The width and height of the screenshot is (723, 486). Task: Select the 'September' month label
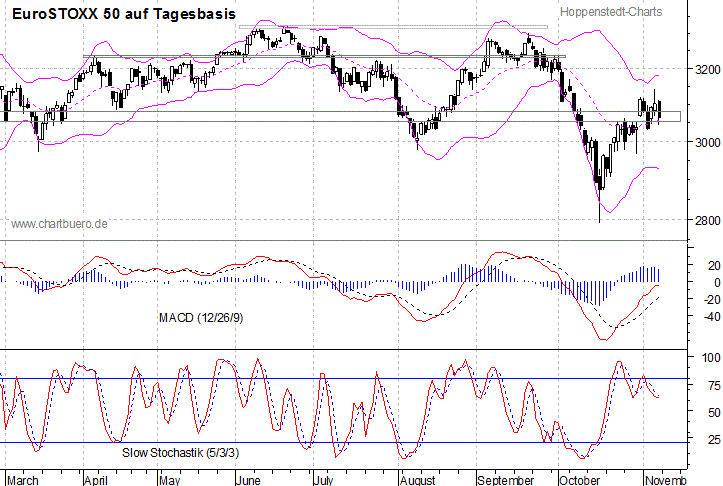(506, 480)
